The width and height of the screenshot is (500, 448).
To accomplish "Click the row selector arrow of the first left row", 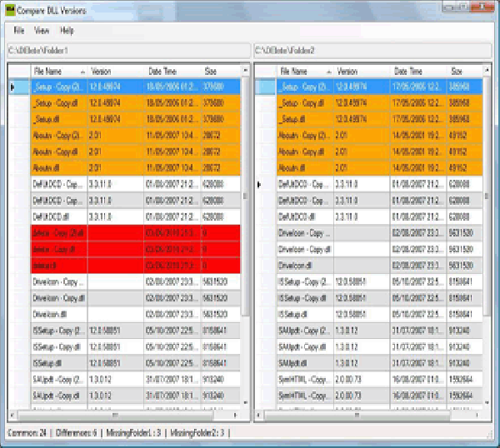I will [12, 87].
